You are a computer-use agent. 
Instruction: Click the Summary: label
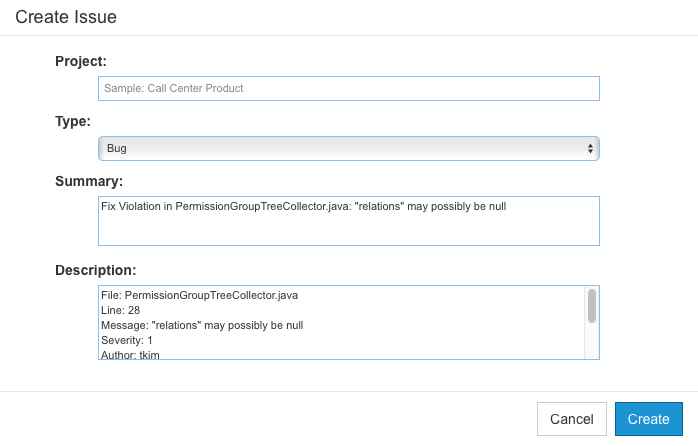click(x=89, y=181)
